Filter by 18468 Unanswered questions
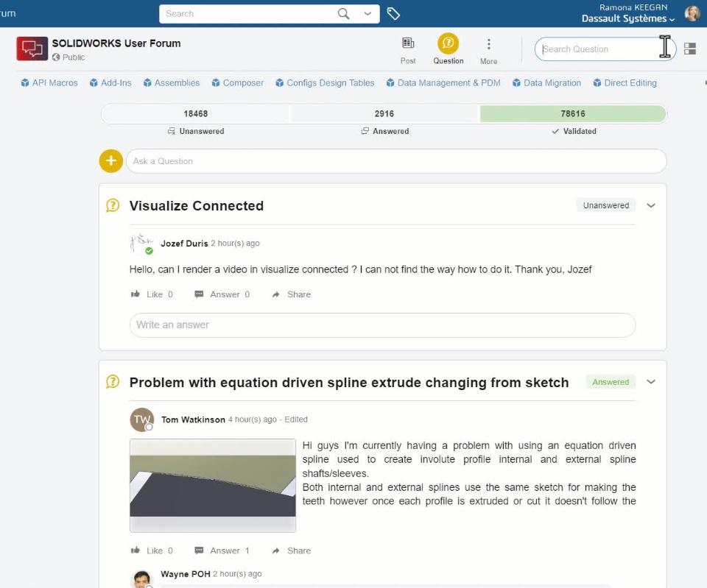The image size is (707, 588). tap(195, 114)
